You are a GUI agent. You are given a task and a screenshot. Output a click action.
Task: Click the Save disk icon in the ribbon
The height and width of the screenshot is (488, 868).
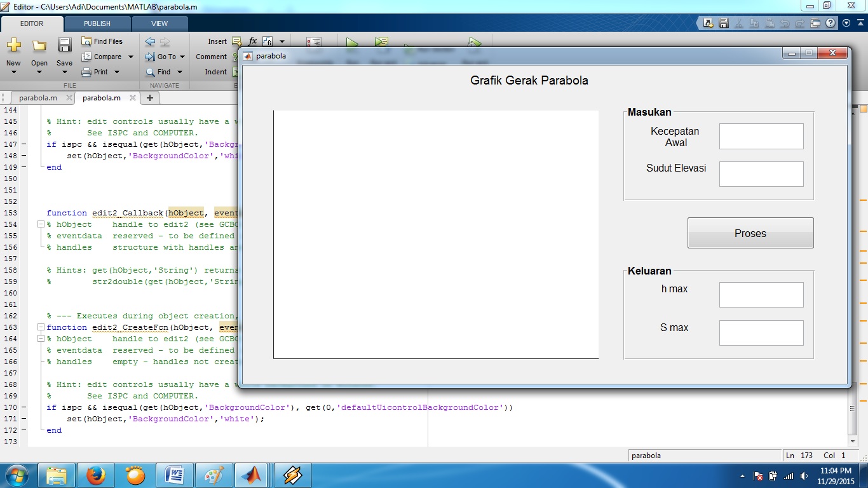(64, 45)
